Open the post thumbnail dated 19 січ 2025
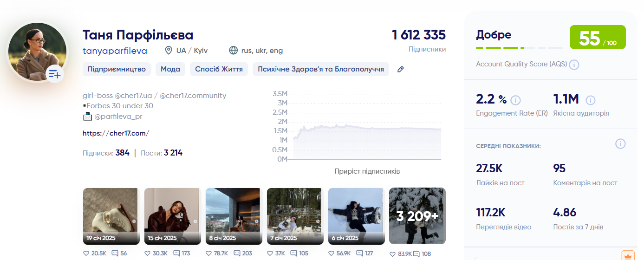Screen dimensions: 644x260 (111, 216)
